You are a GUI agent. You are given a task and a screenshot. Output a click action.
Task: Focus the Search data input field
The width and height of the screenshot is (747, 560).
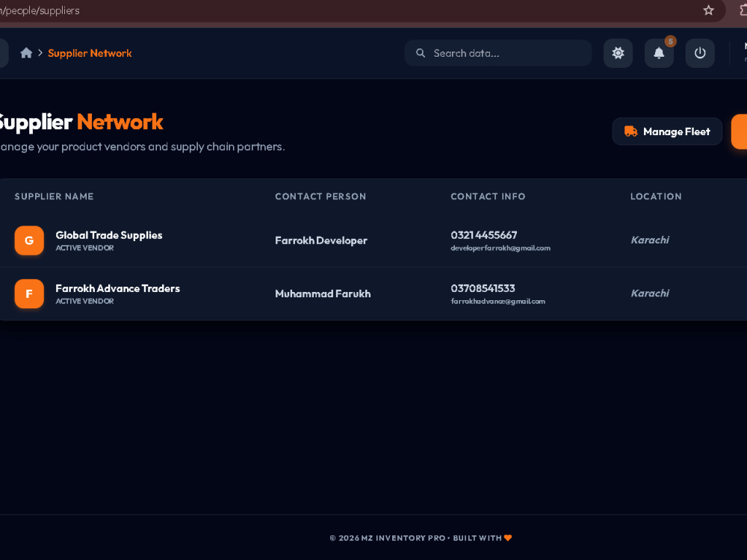498,53
